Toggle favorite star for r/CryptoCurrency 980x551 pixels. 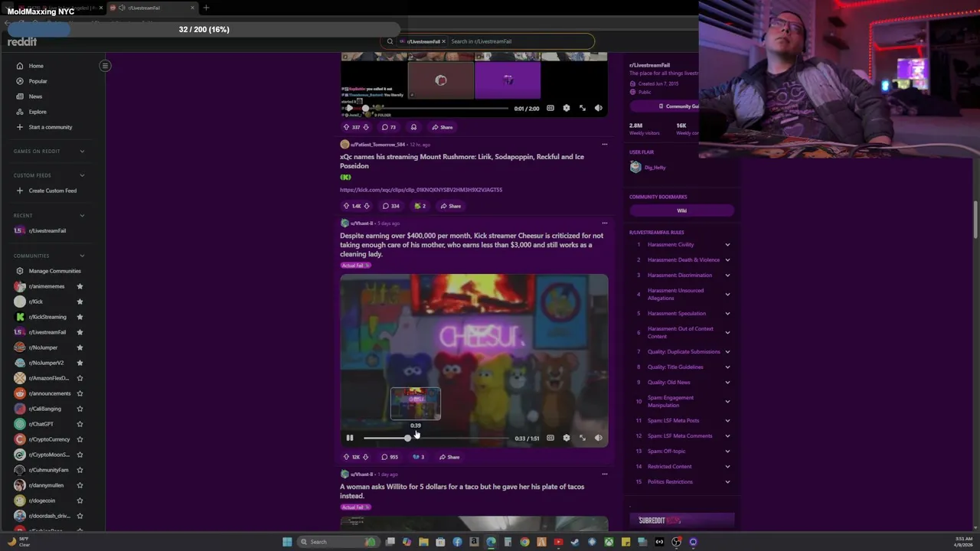80,439
